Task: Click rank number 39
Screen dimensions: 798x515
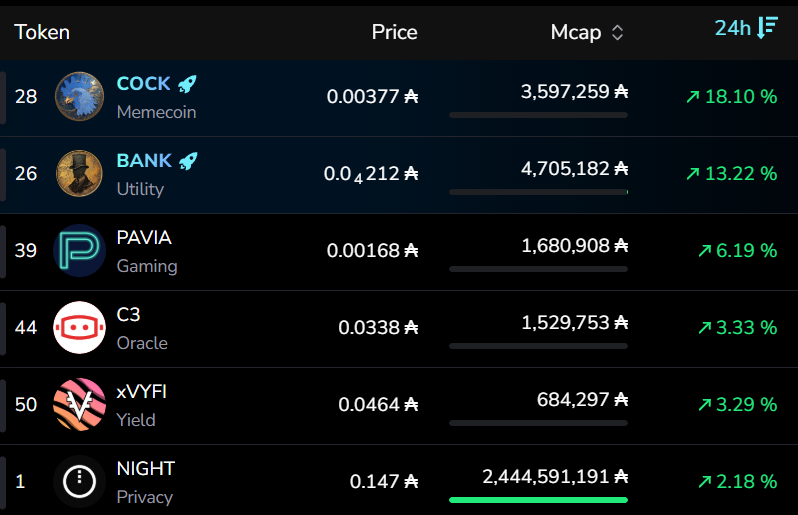Action: pyautogui.click(x=26, y=250)
